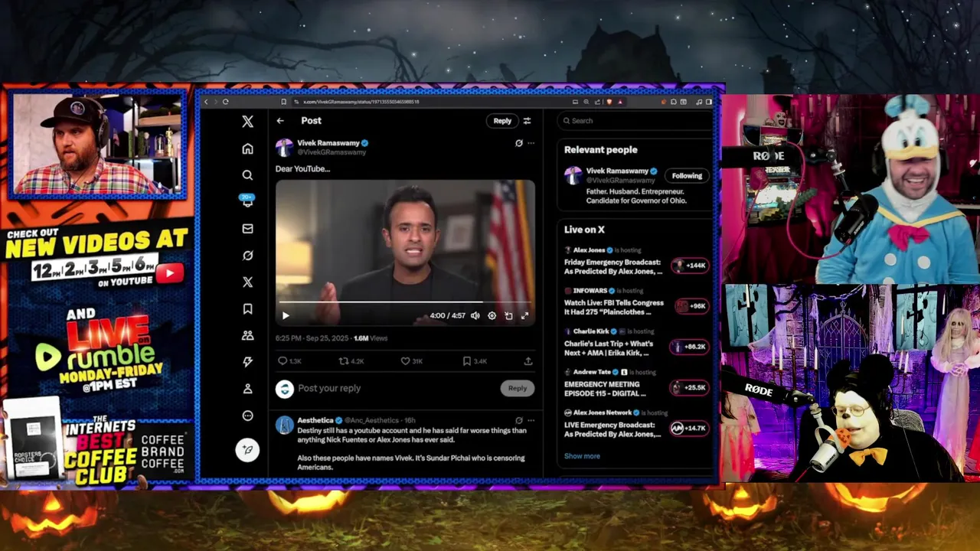The image size is (980, 551).
Task: Open Profile person icon in sidebar
Action: point(247,389)
